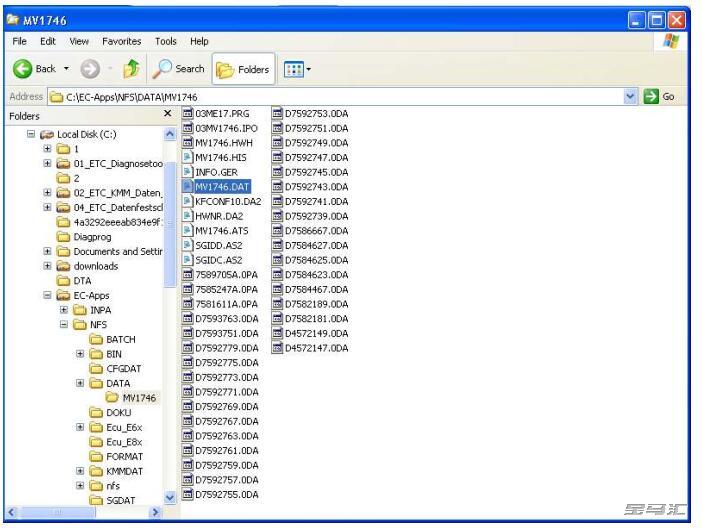The height and width of the screenshot is (532, 702).
Task: Click the D7593763.0DA file icon
Action: (188, 318)
